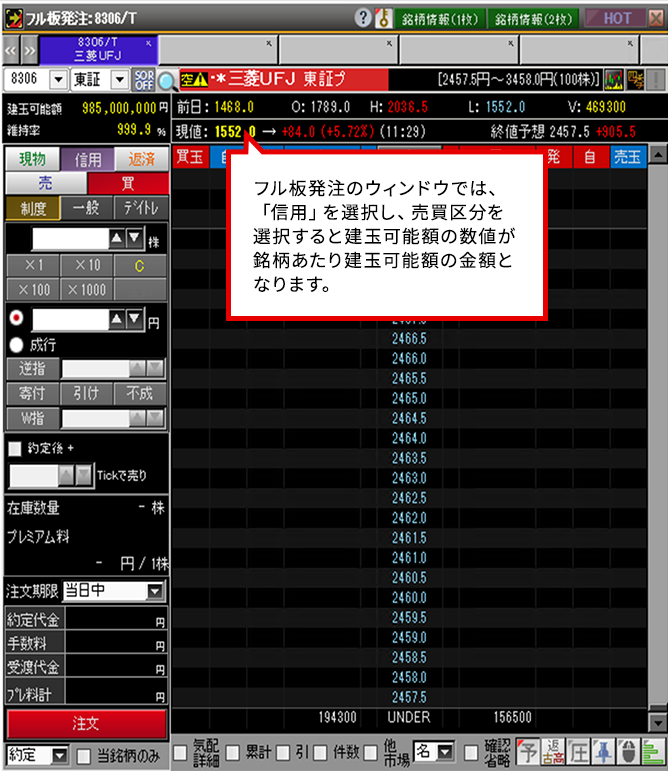Check the 気配詳細 checkbox
The image size is (668, 771).
[180, 752]
